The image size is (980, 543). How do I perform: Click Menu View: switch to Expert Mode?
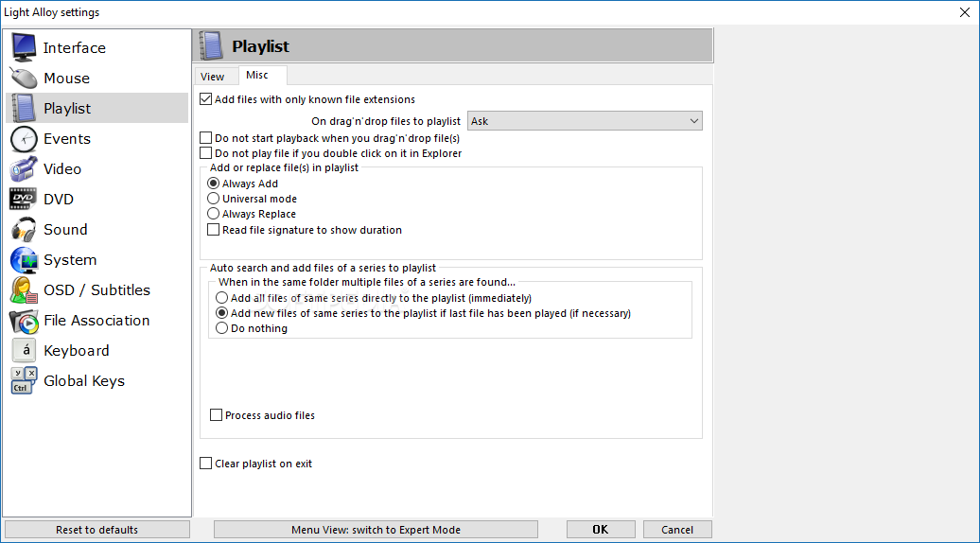[x=376, y=529]
